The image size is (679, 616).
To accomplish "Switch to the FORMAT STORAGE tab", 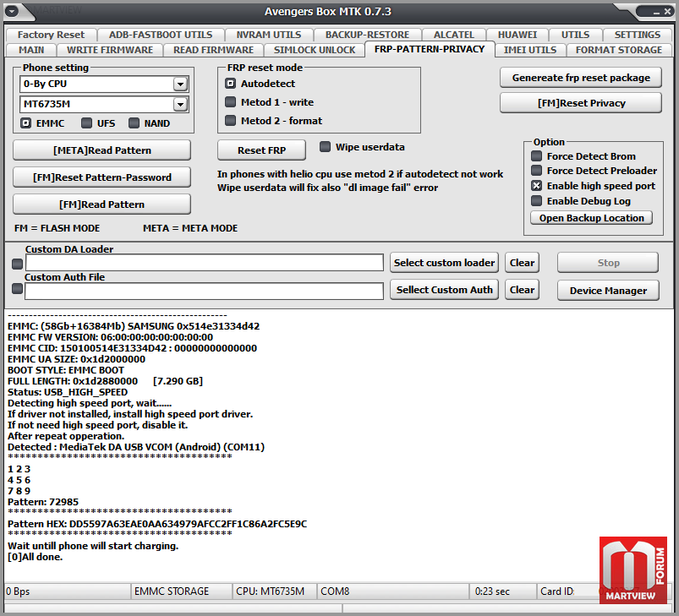I will 619,50.
